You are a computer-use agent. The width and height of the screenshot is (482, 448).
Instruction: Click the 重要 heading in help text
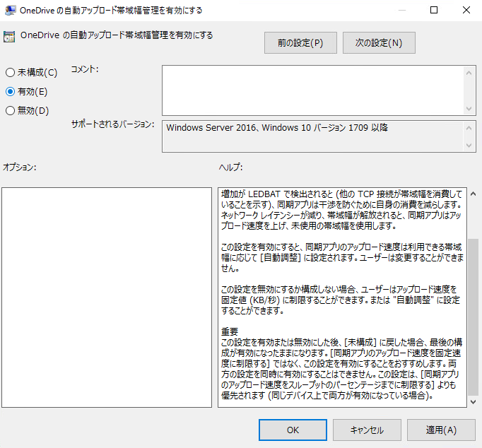tap(230, 331)
